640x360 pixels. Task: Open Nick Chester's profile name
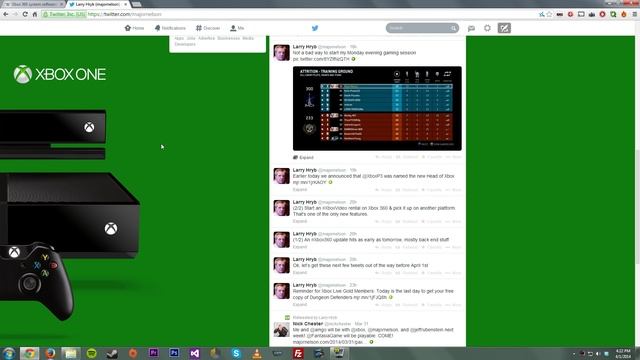click(307, 324)
